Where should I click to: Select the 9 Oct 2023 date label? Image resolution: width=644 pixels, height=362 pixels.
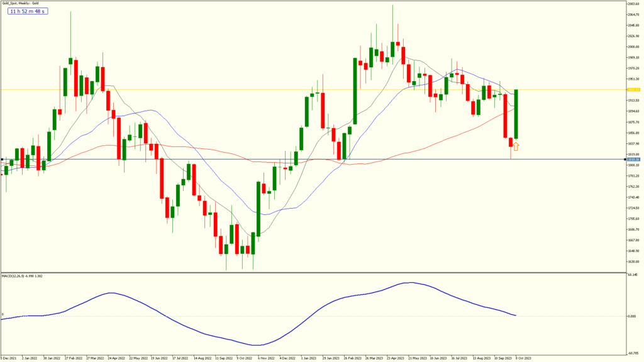tap(525, 356)
